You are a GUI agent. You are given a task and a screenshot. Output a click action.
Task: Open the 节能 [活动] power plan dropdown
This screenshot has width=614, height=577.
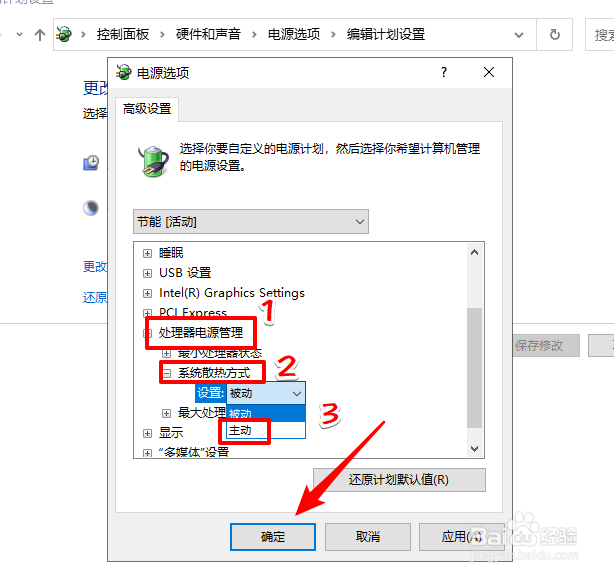pos(251,222)
